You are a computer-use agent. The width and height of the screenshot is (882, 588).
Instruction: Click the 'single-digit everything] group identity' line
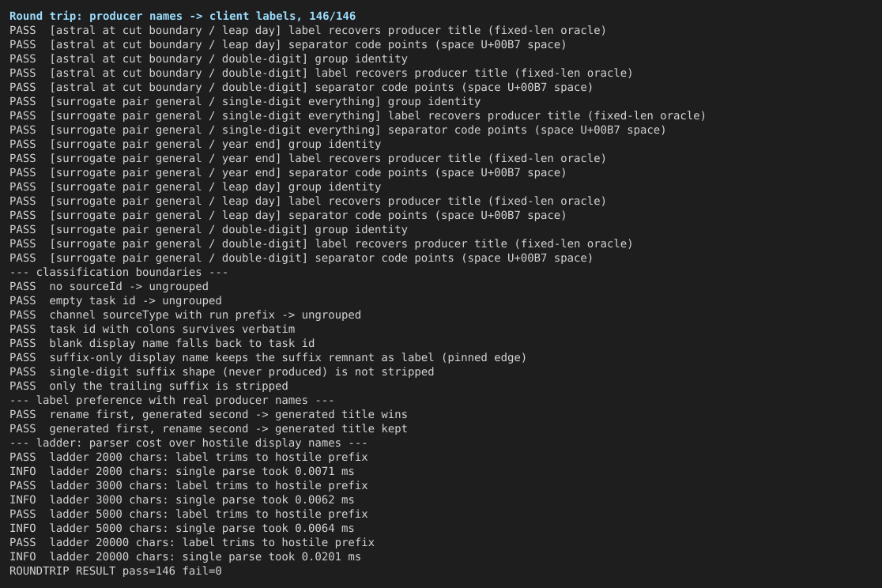[x=245, y=102]
